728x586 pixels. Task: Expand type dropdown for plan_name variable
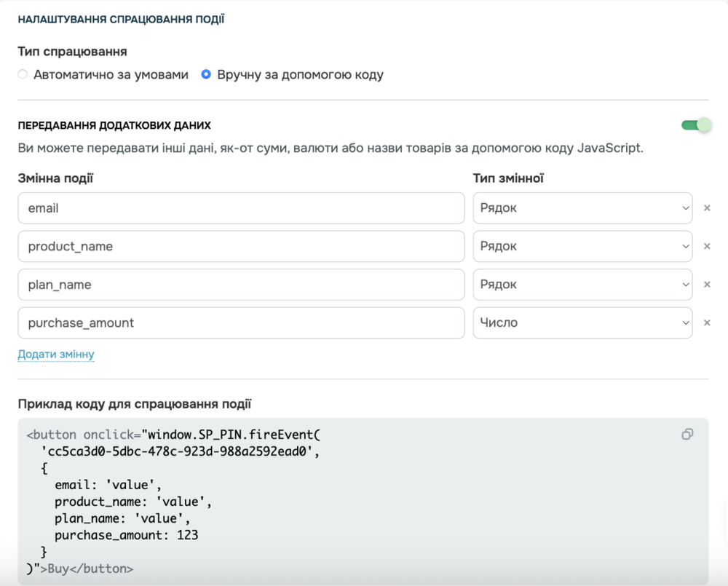click(x=582, y=285)
